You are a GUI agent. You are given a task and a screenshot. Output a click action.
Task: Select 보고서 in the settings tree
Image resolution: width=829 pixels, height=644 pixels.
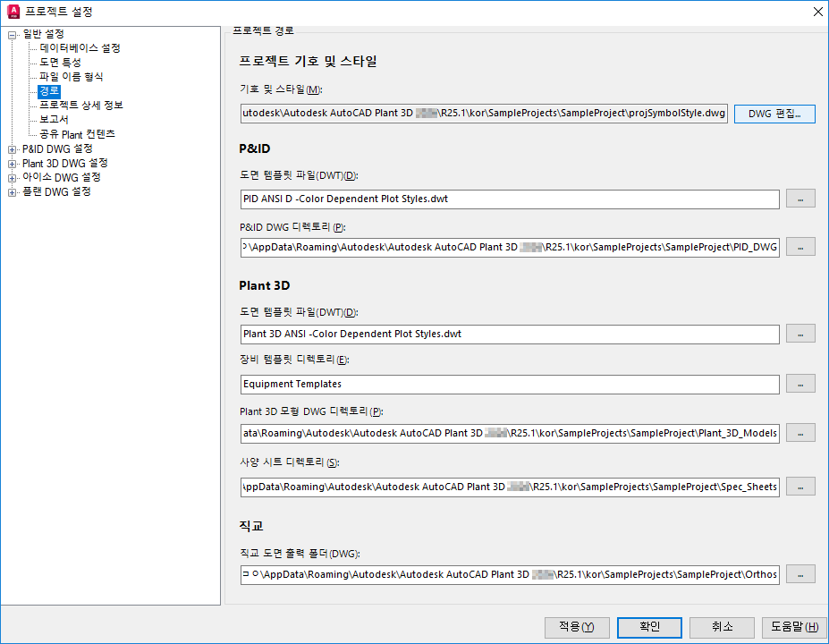pyautogui.click(x=54, y=120)
